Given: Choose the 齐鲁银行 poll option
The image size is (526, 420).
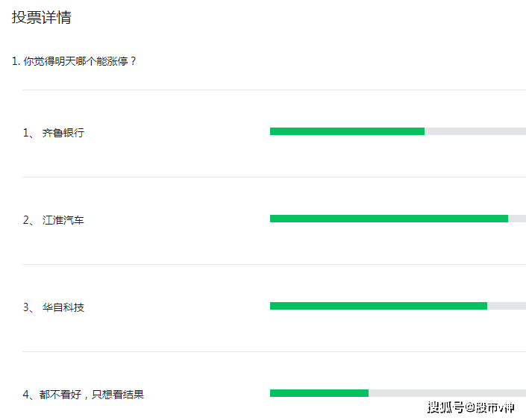Looking at the screenshot, I should (x=63, y=133).
